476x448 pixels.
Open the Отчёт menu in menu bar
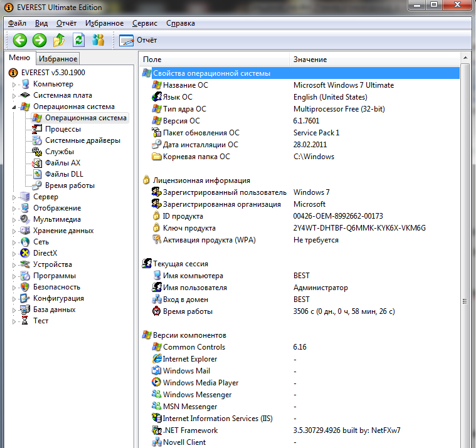point(66,23)
